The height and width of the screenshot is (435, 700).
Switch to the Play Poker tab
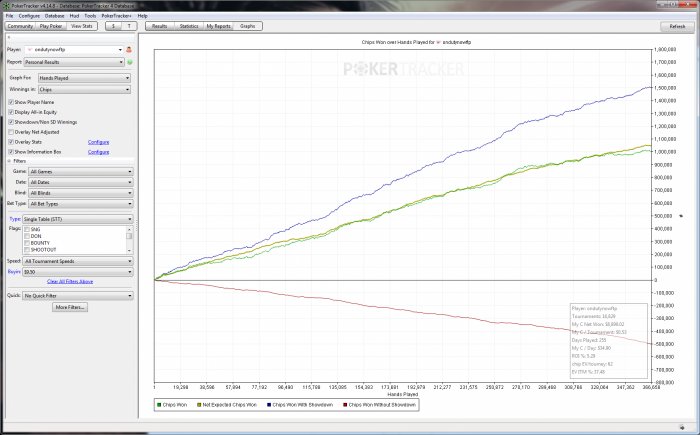(x=51, y=26)
